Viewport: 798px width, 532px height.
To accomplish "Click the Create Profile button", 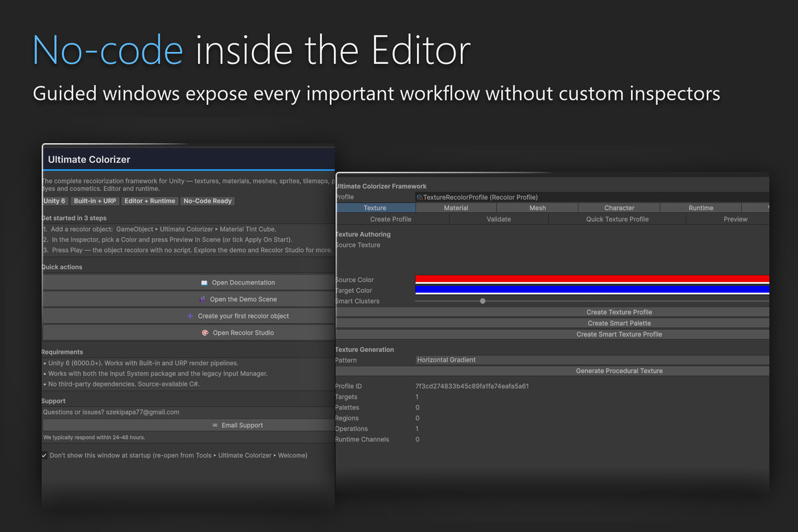I will pyautogui.click(x=391, y=219).
